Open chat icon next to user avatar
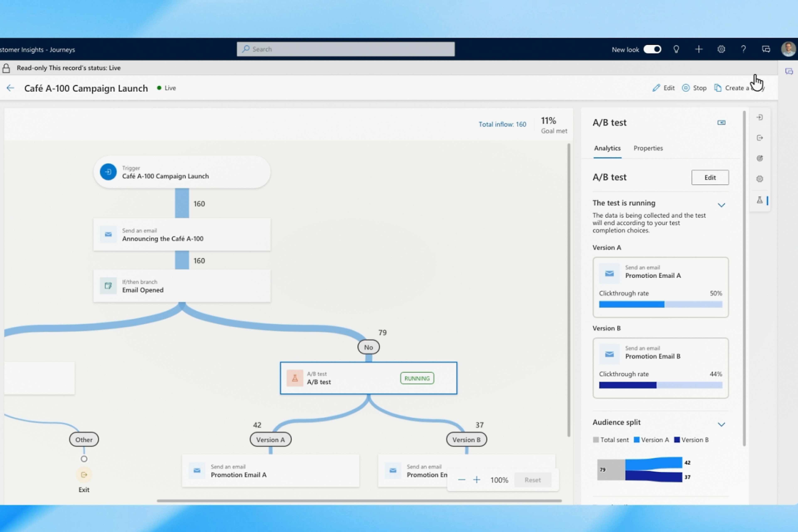Image resolution: width=798 pixels, height=532 pixels. [766, 49]
